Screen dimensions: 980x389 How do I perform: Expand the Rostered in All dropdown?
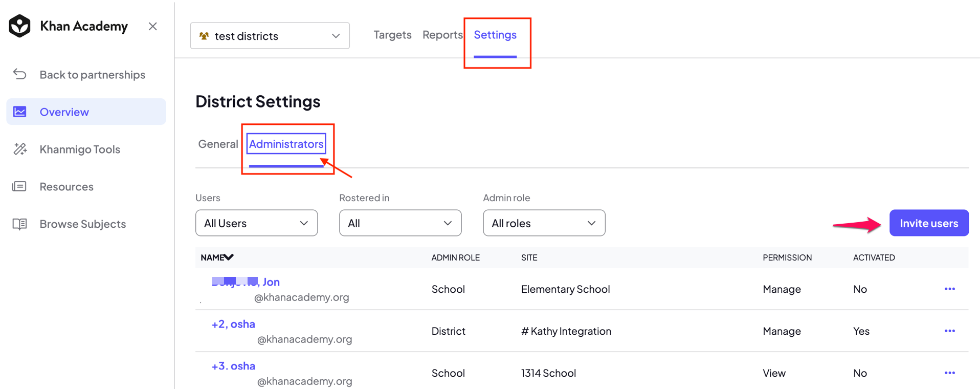[x=400, y=223]
